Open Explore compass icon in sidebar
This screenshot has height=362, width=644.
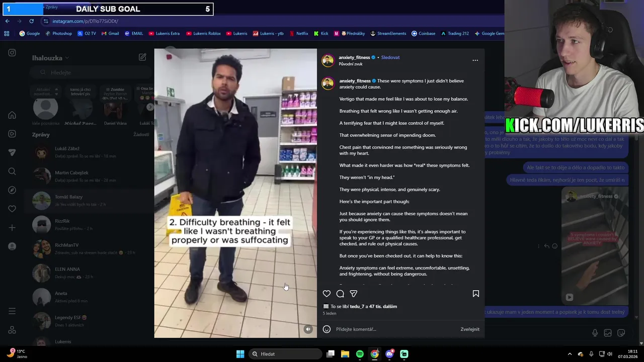(x=12, y=190)
